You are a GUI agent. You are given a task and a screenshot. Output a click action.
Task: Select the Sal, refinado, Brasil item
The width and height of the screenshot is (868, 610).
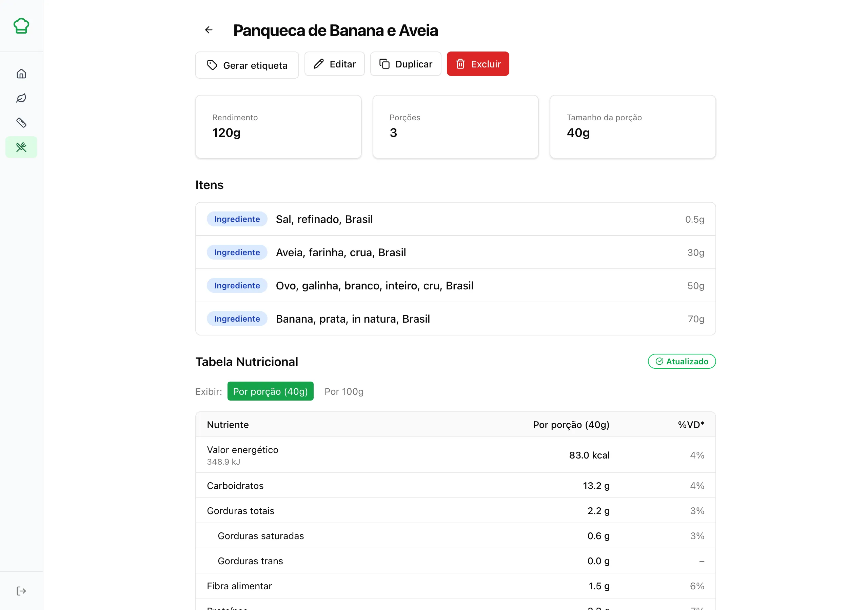click(455, 219)
